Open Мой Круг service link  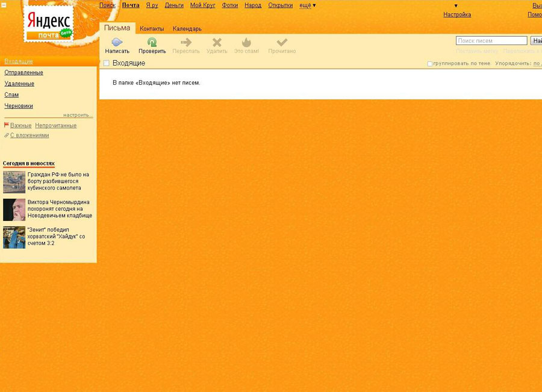[x=202, y=5]
